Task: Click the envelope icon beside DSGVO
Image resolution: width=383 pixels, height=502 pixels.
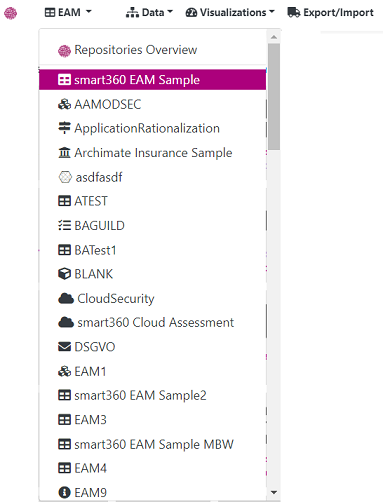Action: point(64,347)
